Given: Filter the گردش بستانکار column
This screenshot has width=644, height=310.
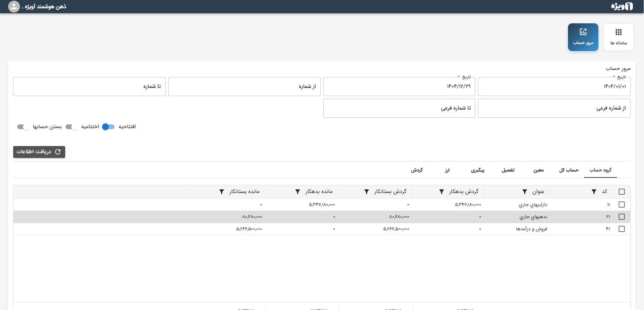Looking at the screenshot, I should click(366, 192).
